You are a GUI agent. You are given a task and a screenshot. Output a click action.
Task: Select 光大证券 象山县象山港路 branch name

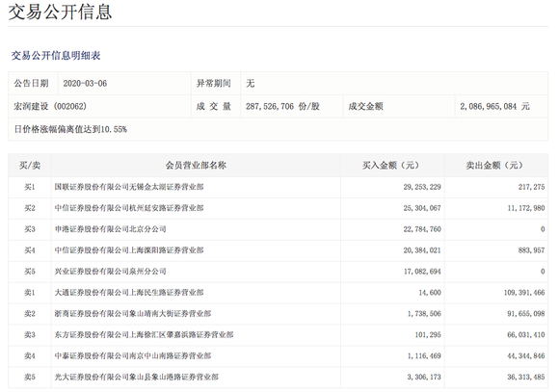pos(137,377)
